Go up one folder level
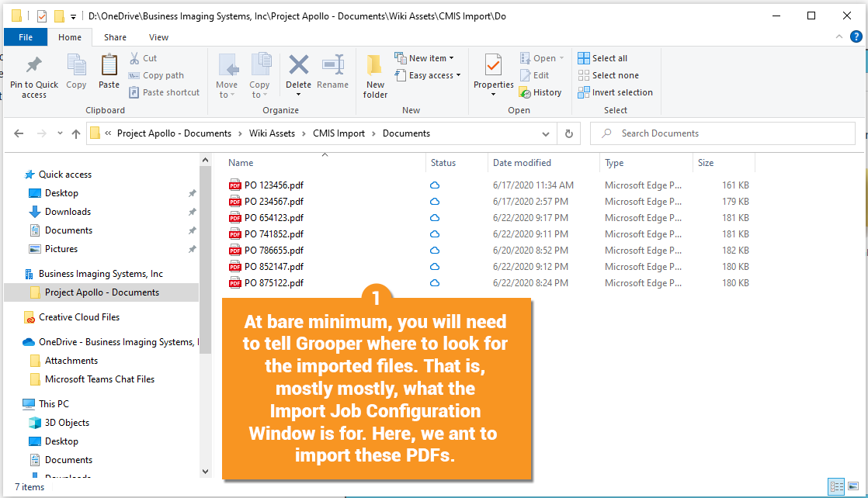Viewport: 868px width, 498px height. tap(75, 133)
